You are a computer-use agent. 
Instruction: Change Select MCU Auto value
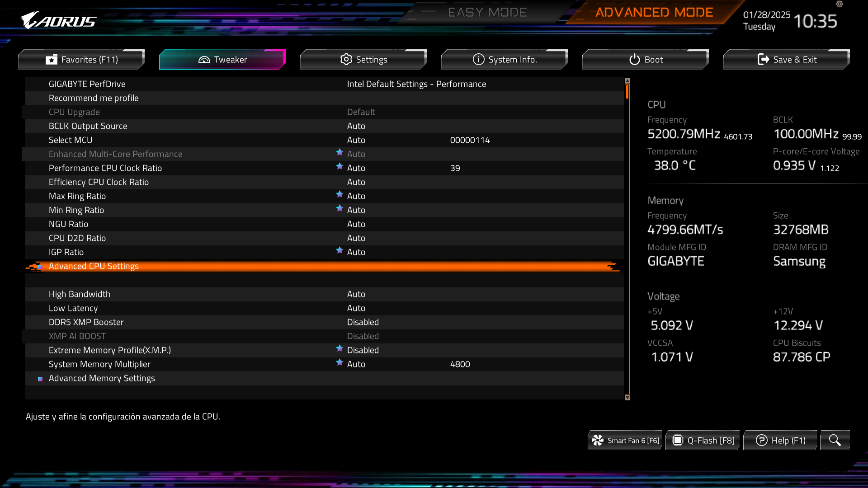(x=356, y=140)
